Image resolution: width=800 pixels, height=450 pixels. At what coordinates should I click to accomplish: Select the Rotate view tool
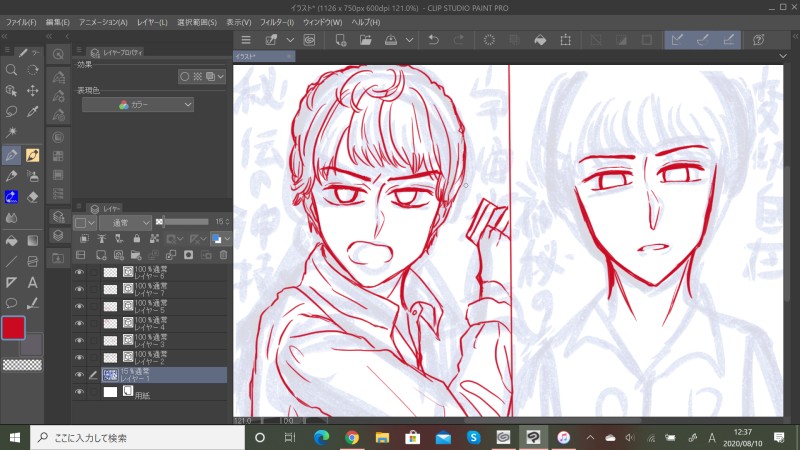coord(33,70)
